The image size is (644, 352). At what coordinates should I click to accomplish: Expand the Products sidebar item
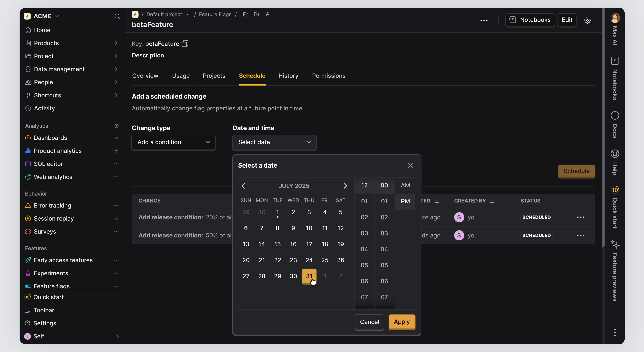(116, 43)
